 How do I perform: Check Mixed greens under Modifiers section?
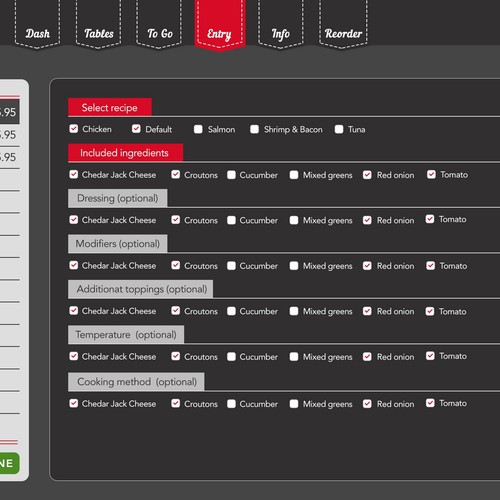[294, 266]
